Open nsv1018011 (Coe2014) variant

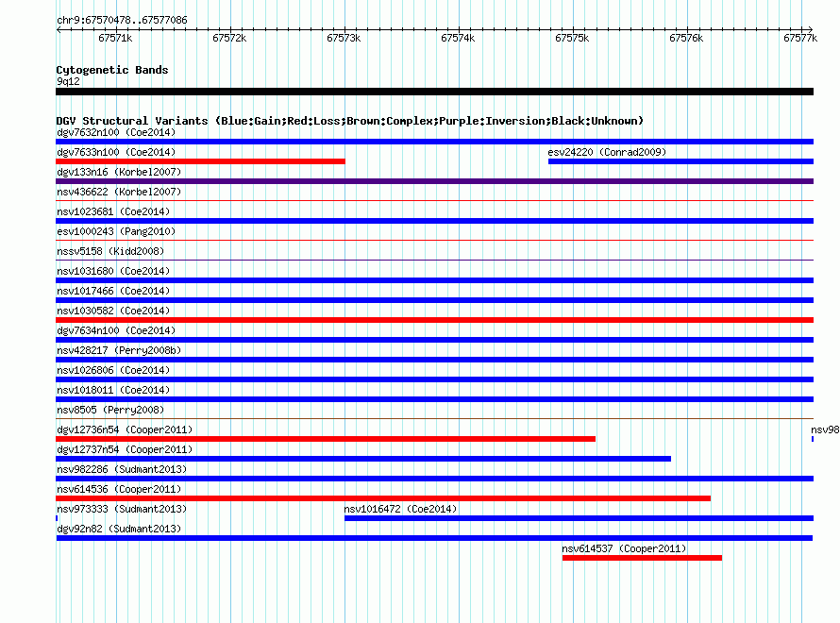[x=113, y=390]
